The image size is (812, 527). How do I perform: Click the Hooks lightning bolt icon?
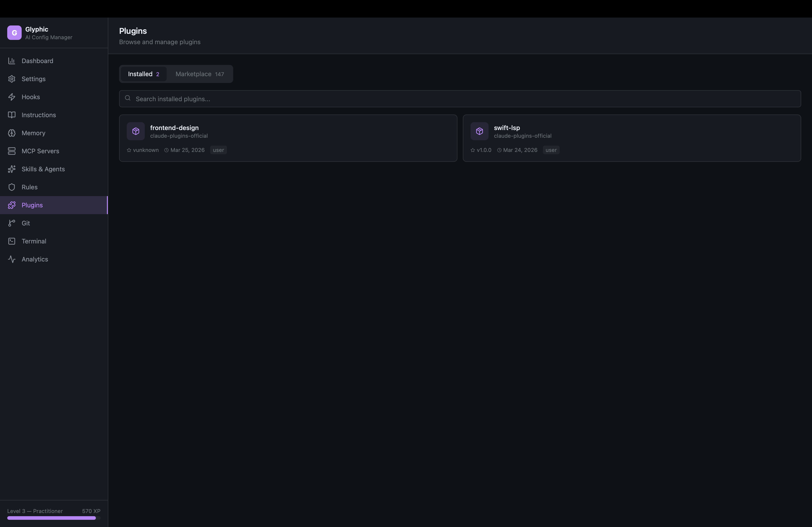pyautogui.click(x=12, y=97)
